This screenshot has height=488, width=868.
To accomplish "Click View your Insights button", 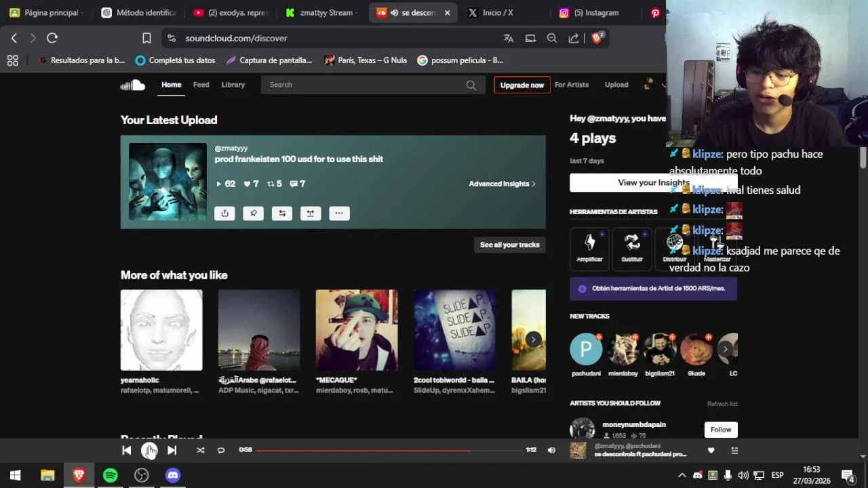I will pos(653,182).
